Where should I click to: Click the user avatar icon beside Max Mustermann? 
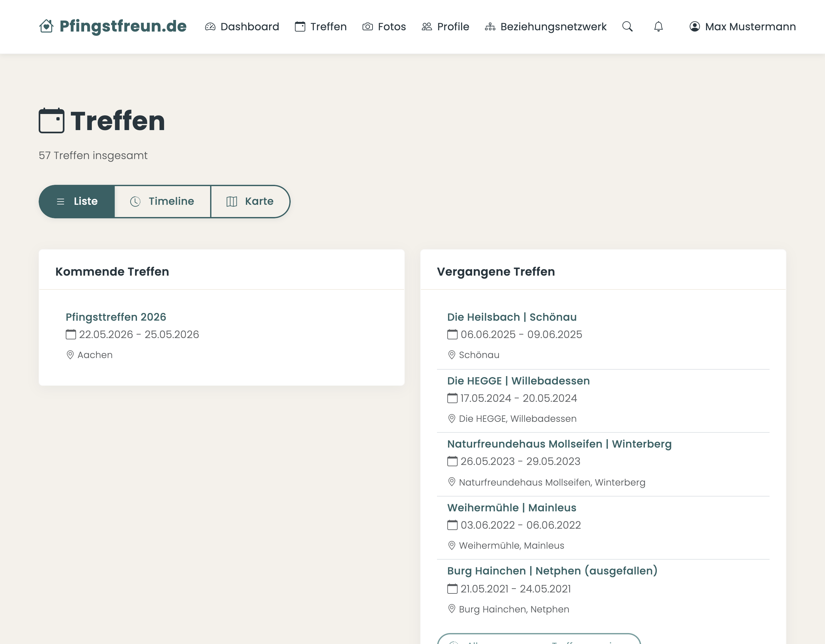pos(695,26)
